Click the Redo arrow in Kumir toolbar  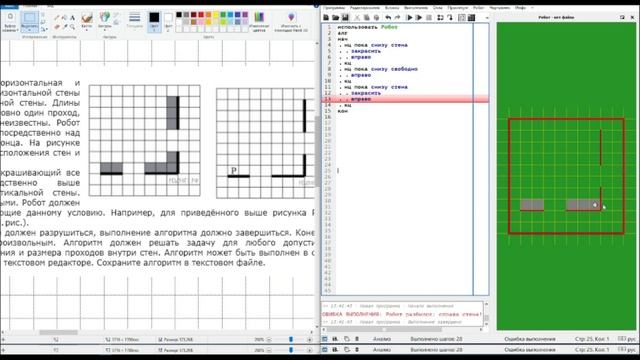tap(397, 18)
